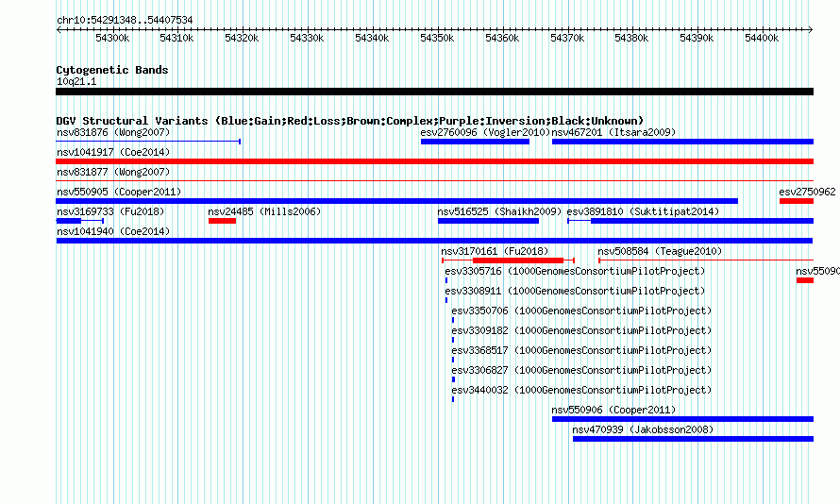
Task: Click the esv2760096 (Vogler2010) label
Action: [485, 132]
